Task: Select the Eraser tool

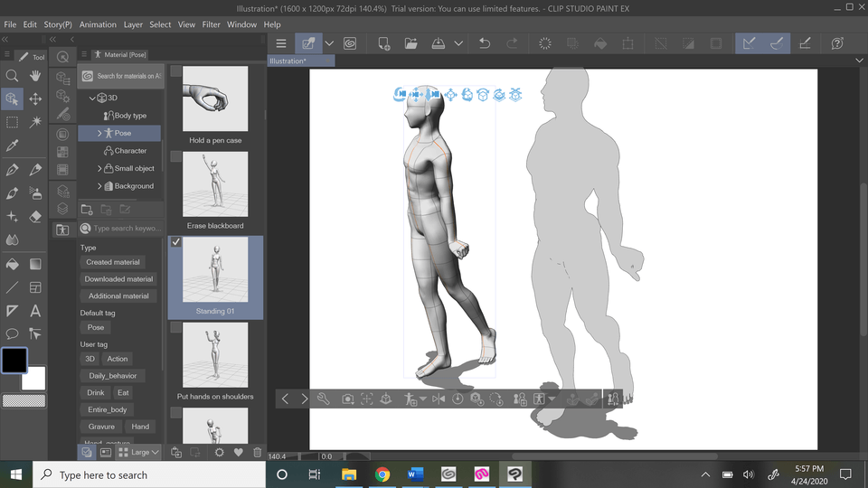Action: 35,217
